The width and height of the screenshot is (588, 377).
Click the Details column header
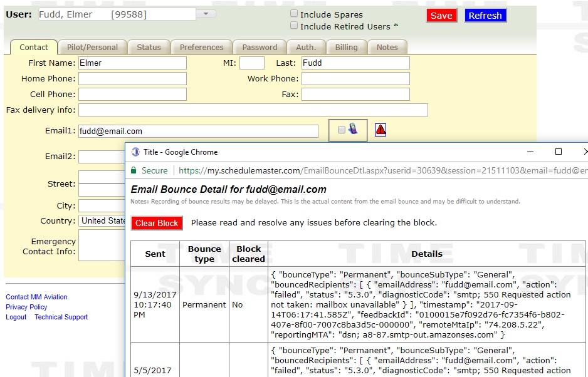427,254
